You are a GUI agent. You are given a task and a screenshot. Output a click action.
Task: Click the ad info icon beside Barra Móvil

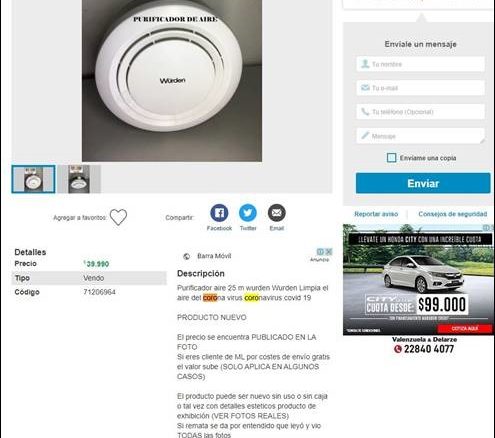(320, 251)
